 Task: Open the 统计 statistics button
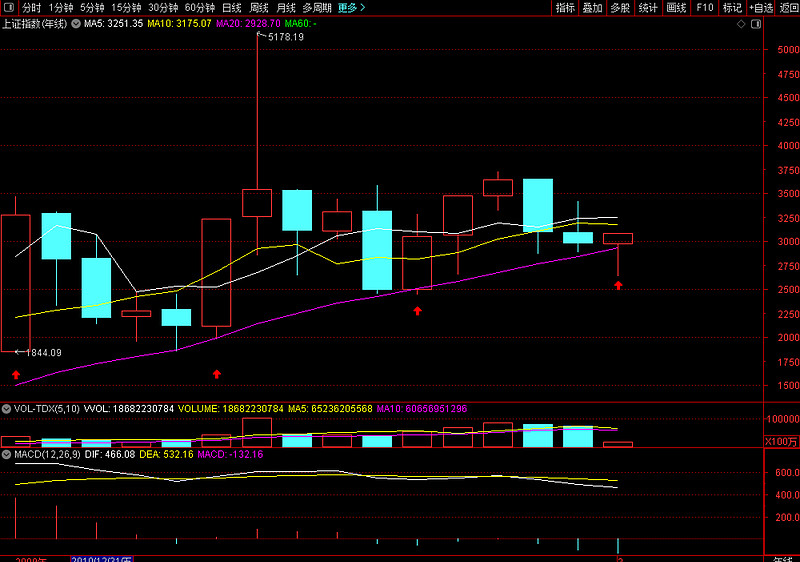648,8
